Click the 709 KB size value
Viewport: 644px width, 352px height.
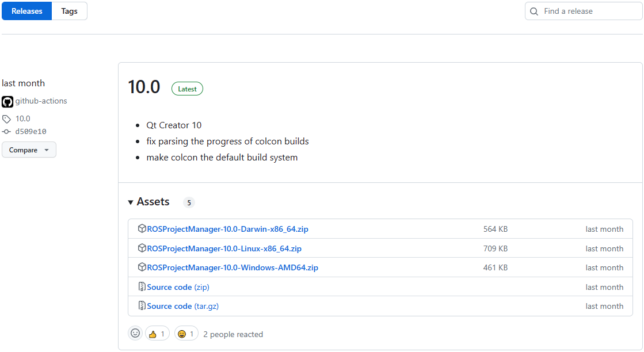click(x=496, y=248)
